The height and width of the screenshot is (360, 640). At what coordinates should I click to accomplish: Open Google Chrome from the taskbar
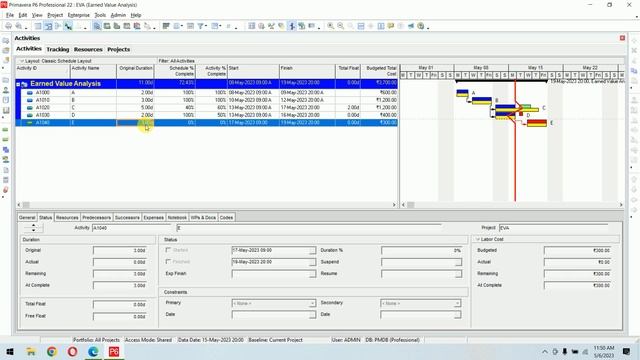point(52,351)
